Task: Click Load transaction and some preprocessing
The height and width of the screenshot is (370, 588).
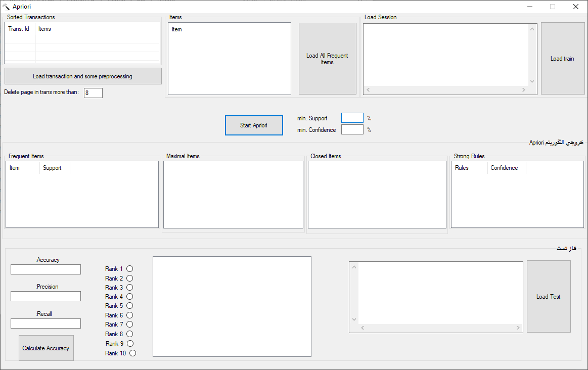Action: click(x=83, y=76)
